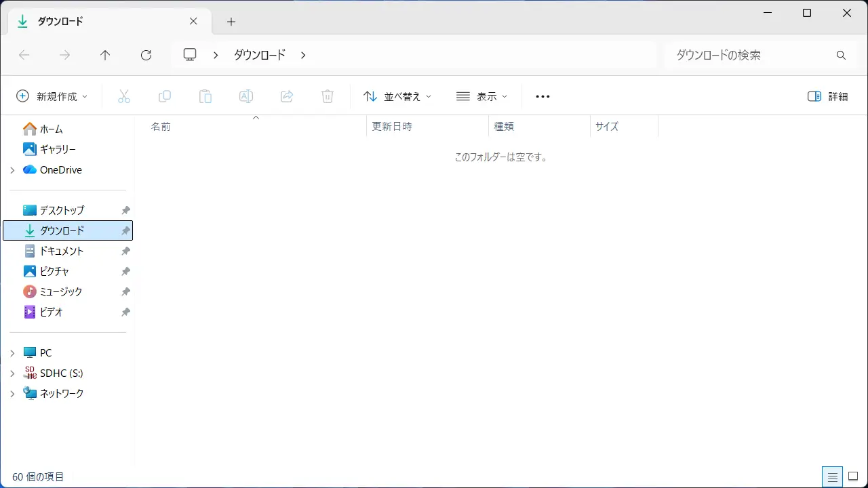The height and width of the screenshot is (488, 868).
Task: Click the Paste icon on the toolbar
Action: tap(205, 96)
